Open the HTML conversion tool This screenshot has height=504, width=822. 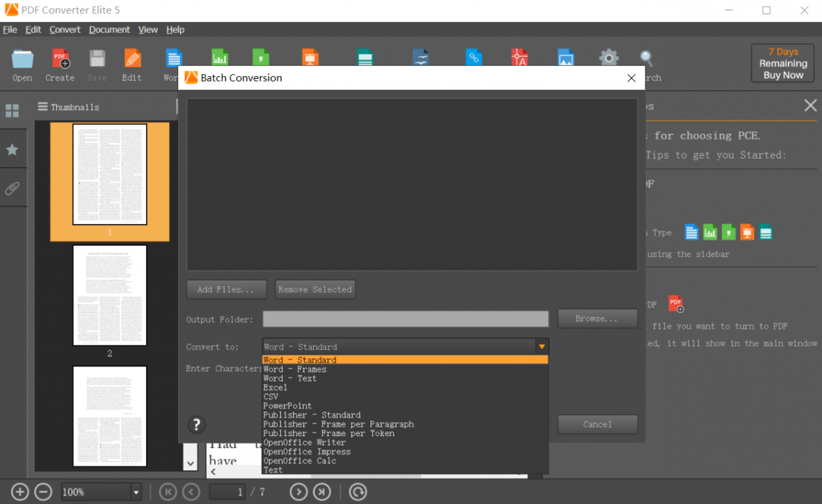tap(474, 58)
